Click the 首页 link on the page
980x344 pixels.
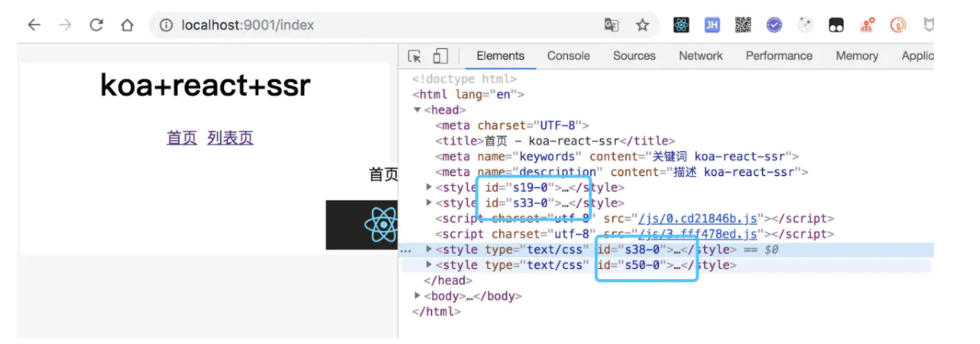[x=182, y=138]
